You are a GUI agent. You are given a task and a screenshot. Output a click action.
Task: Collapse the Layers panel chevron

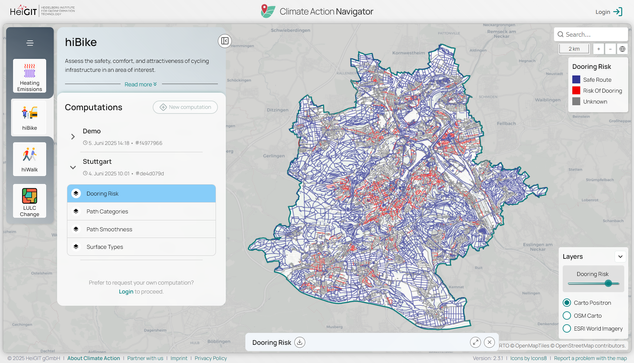pyautogui.click(x=620, y=257)
